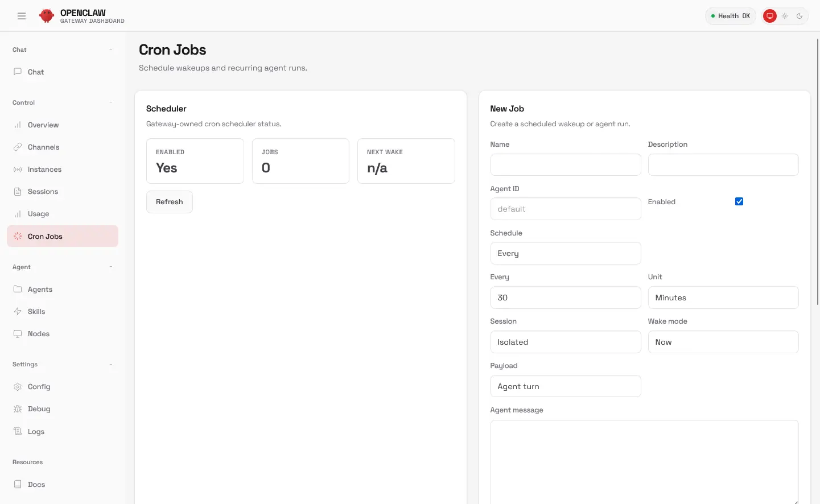Image resolution: width=820 pixels, height=504 pixels.
Task: Click the Config gear icon in the sidebar
Action: pos(18,387)
